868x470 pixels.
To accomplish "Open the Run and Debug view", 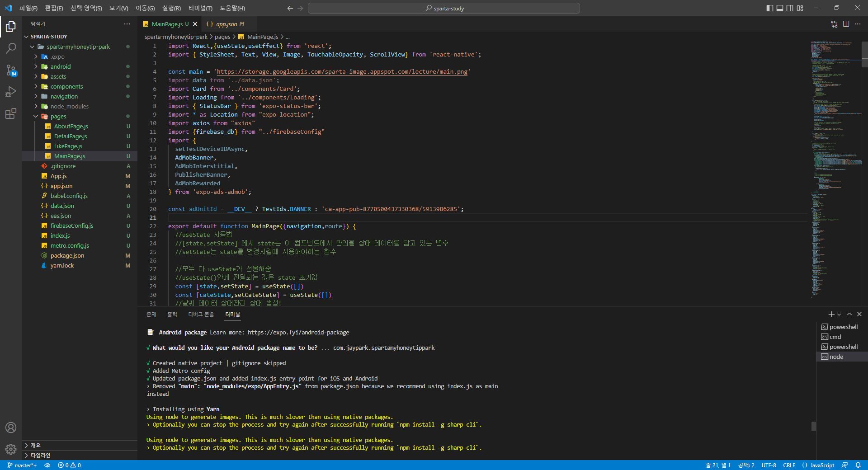I will tap(11, 92).
